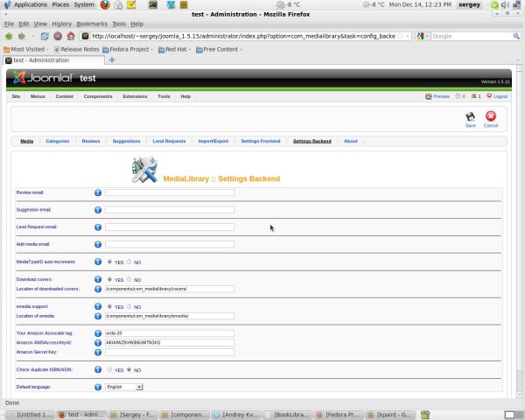This screenshot has height=420, width=525.
Task: Switch to the kpaint taskbar window
Action: (x=391, y=415)
